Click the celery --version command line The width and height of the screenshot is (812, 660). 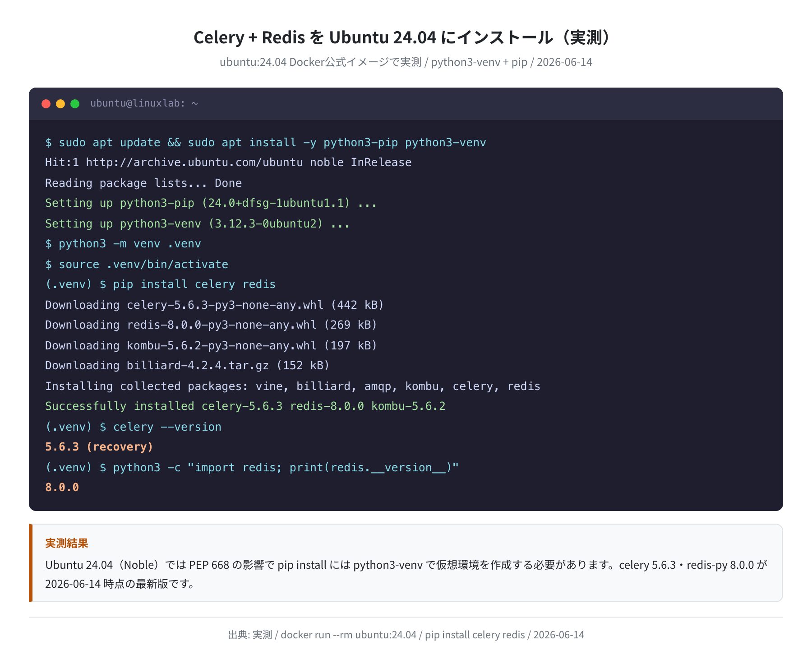[133, 427]
